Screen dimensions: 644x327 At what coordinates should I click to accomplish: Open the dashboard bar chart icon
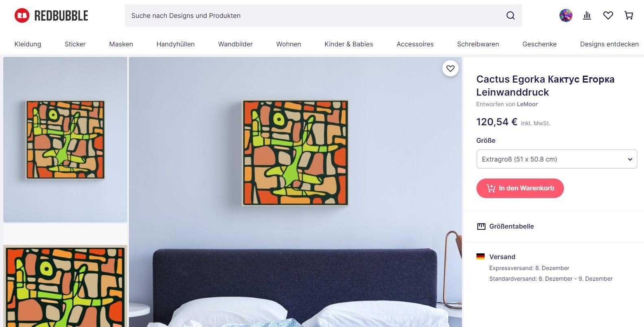[587, 15]
